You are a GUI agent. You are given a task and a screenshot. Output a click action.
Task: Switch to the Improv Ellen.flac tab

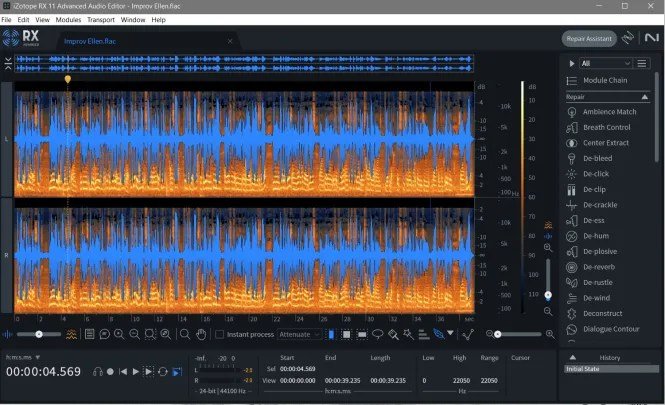coord(90,41)
